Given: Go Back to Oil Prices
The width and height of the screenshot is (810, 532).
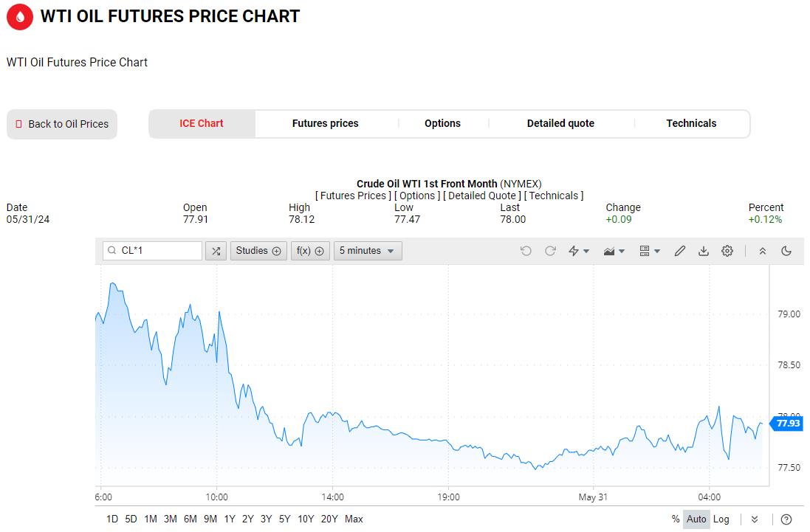Looking at the screenshot, I should pyautogui.click(x=62, y=125).
